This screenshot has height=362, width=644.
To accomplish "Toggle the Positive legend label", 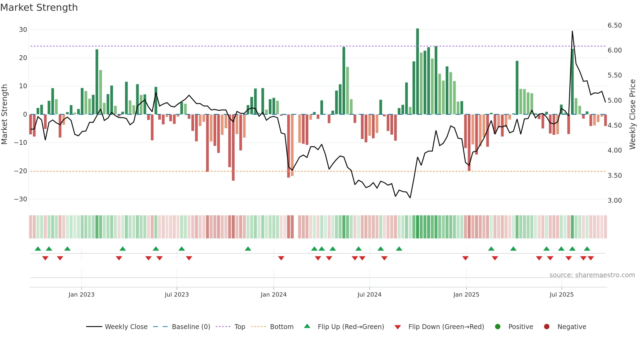I will [x=521, y=327].
